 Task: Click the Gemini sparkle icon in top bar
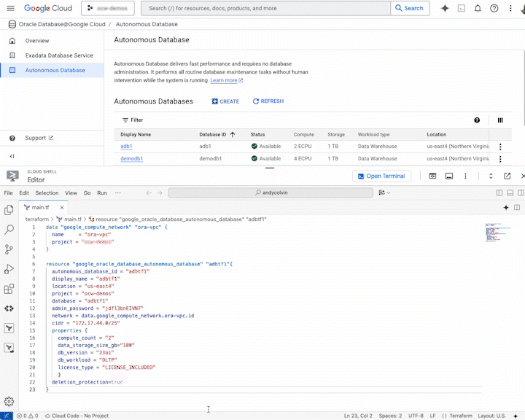(x=445, y=8)
